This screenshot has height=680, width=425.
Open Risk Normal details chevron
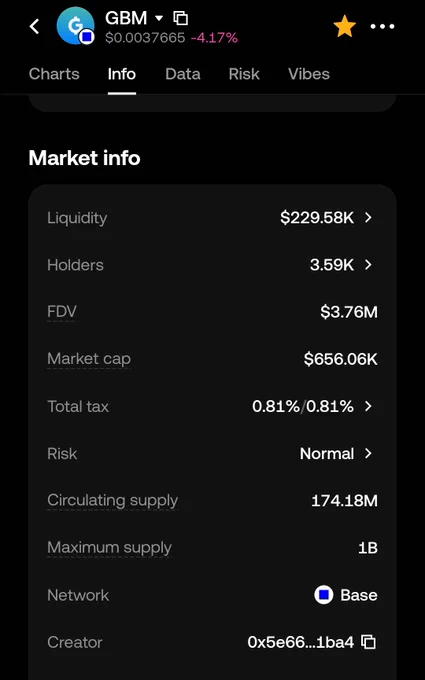coord(368,453)
